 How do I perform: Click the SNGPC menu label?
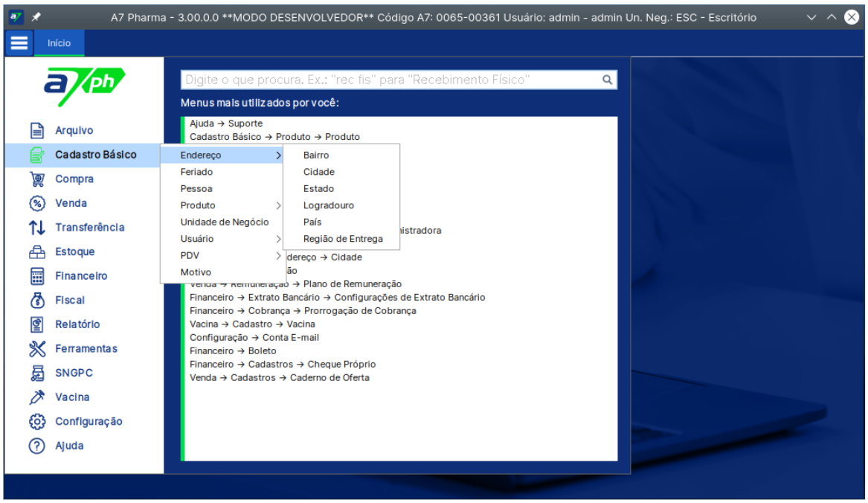[74, 374]
